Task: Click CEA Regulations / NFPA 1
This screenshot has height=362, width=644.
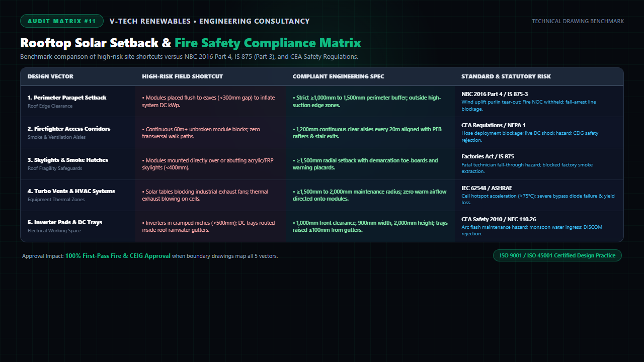Action: coord(493,125)
